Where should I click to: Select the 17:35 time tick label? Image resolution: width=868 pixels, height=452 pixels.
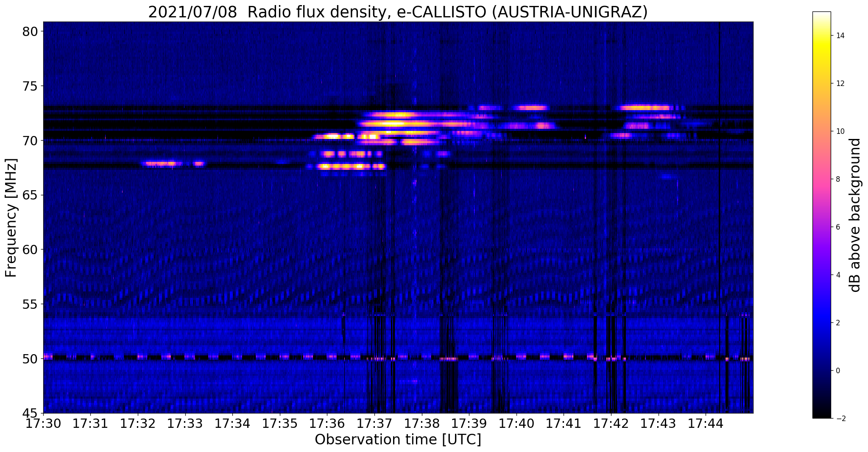[280, 423]
